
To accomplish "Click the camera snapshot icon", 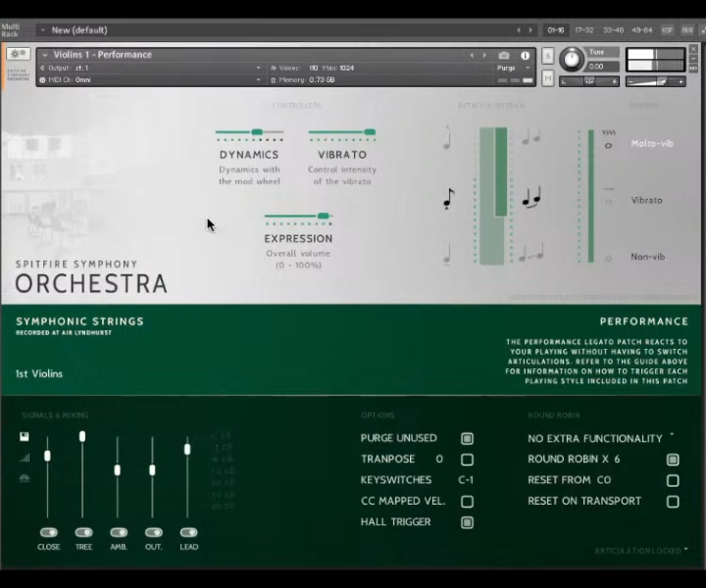I will (x=504, y=55).
